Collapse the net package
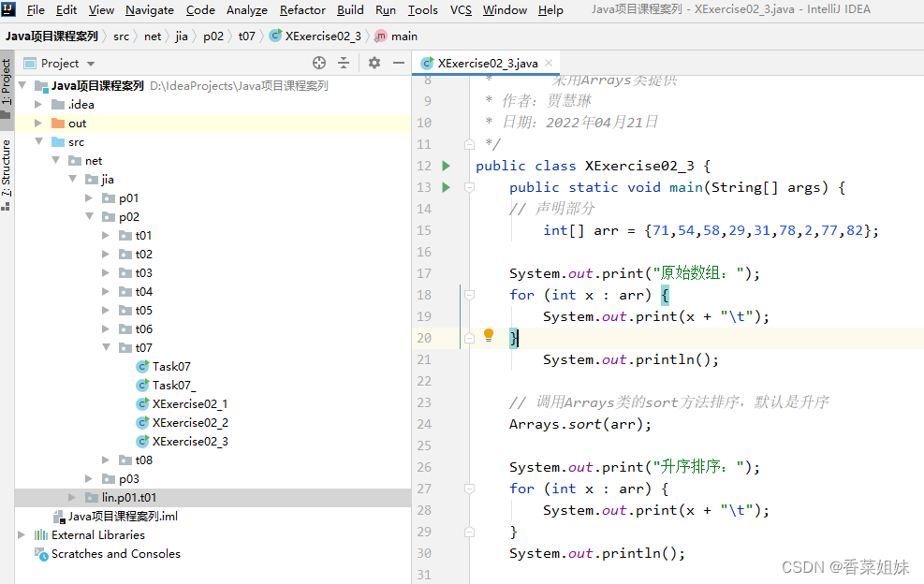The width and height of the screenshot is (924, 584). pos(56,160)
